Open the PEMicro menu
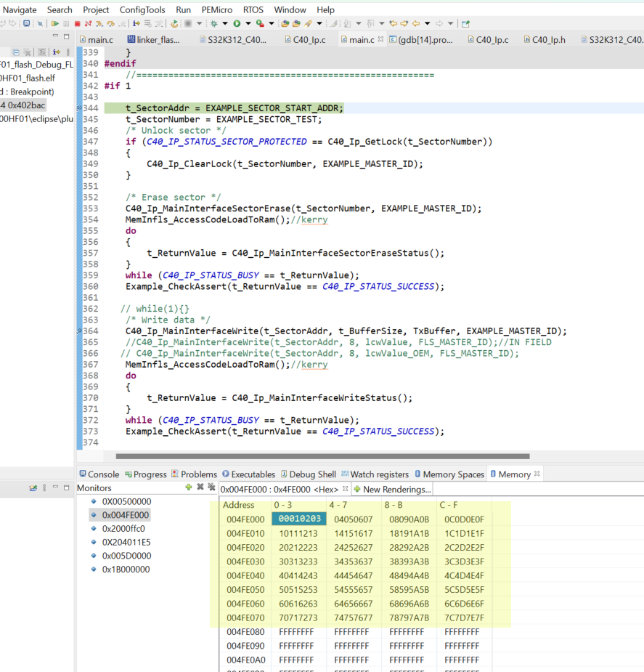The height and width of the screenshot is (672, 644). [217, 9]
